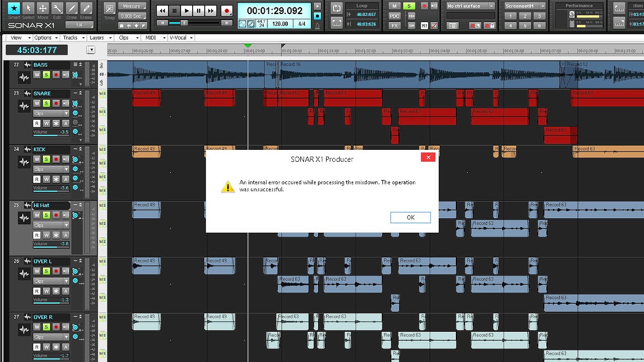This screenshot has width=644, height=362.
Task: Adjust the KICK Volume slider
Action: click(x=51, y=188)
